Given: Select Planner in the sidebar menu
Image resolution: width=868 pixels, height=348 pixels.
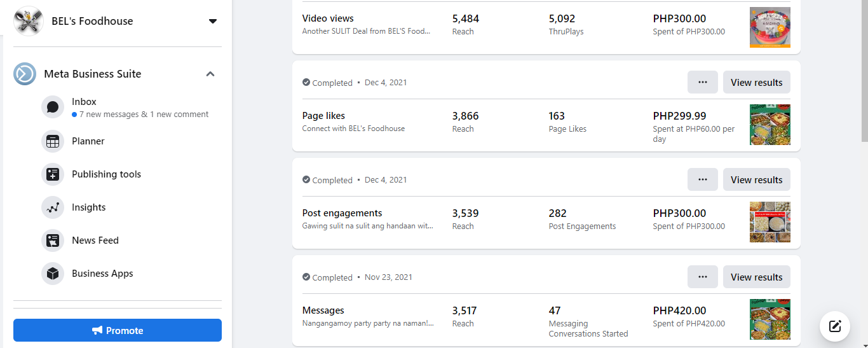Looking at the screenshot, I should coord(88,141).
